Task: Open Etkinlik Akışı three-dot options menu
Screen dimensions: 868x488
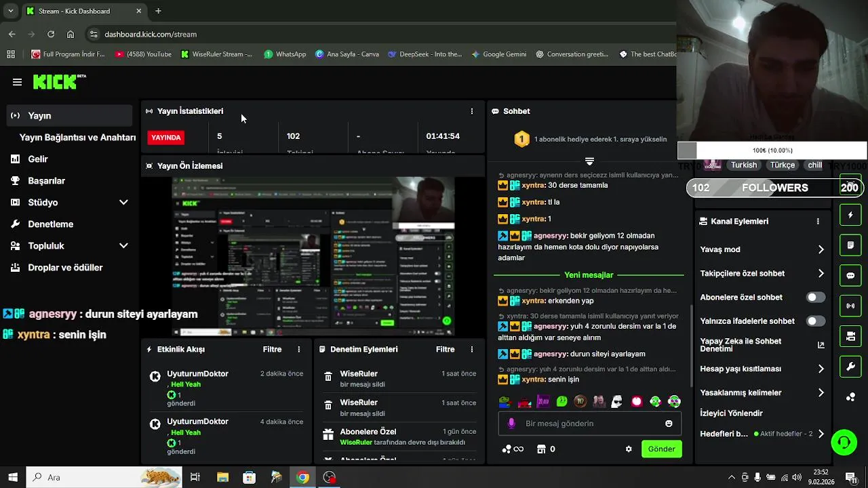Action: click(x=298, y=349)
